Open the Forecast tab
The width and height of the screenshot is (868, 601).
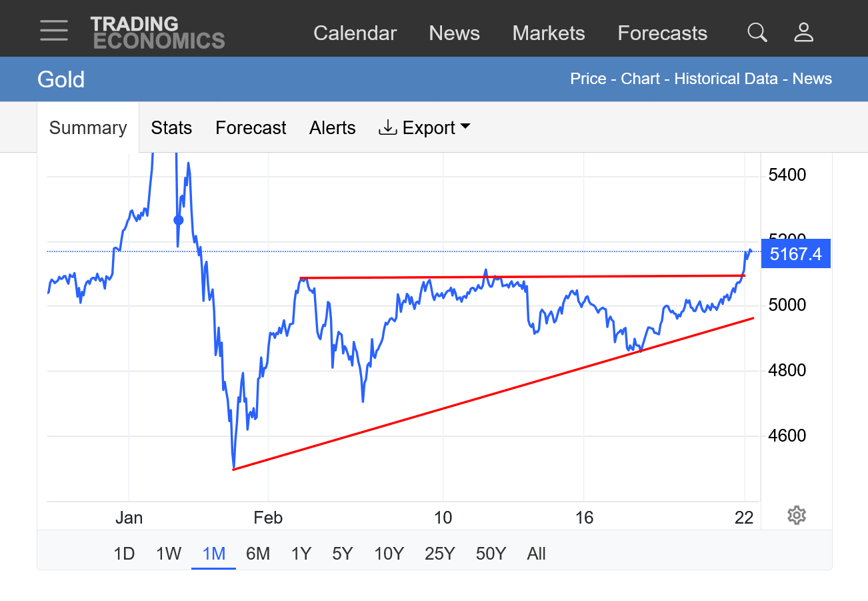[251, 127]
